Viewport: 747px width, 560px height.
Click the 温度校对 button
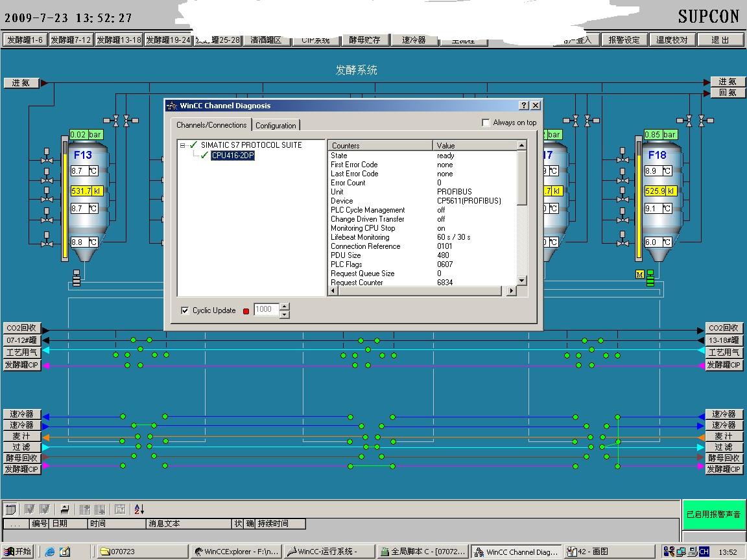tap(672, 40)
